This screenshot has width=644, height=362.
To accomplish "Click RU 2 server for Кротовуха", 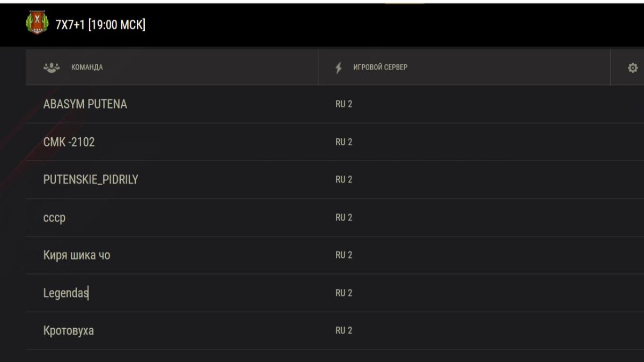I will click(344, 330).
